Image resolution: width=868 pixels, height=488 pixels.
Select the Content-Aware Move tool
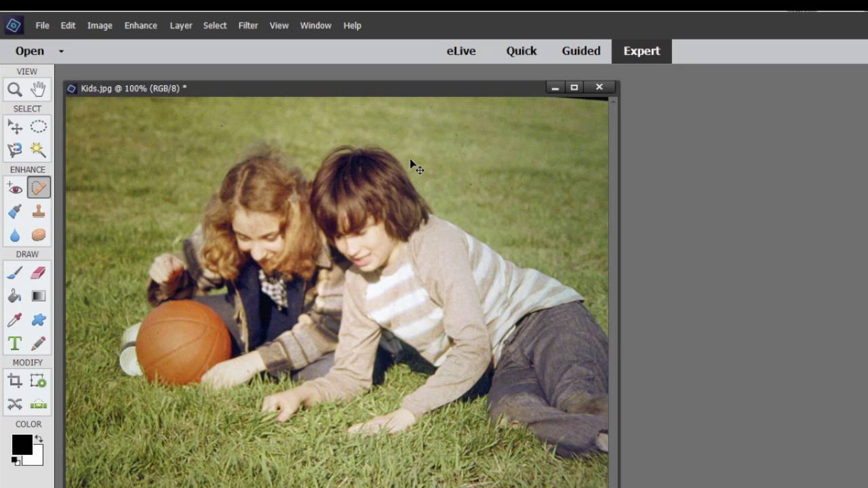click(15, 405)
